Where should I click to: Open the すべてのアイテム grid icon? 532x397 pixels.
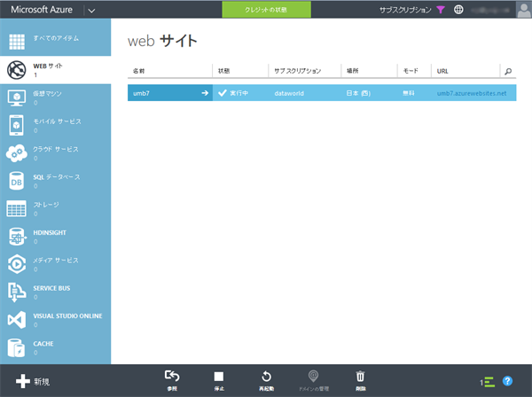coord(16,42)
